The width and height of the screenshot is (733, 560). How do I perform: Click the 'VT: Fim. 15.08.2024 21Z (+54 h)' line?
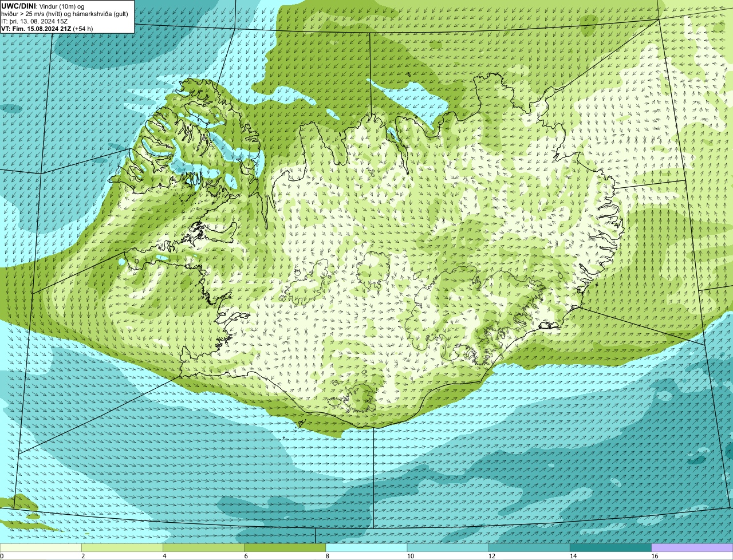[x=47, y=29]
